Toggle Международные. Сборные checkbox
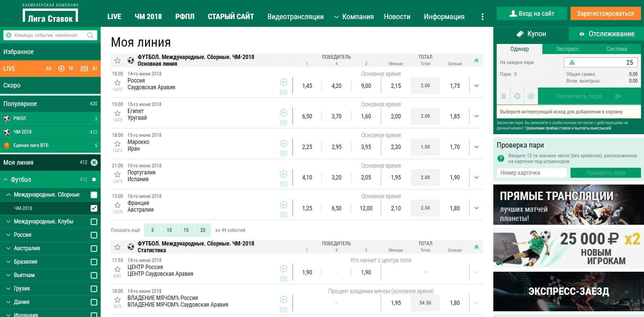The height and width of the screenshot is (317, 644). (x=94, y=195)
